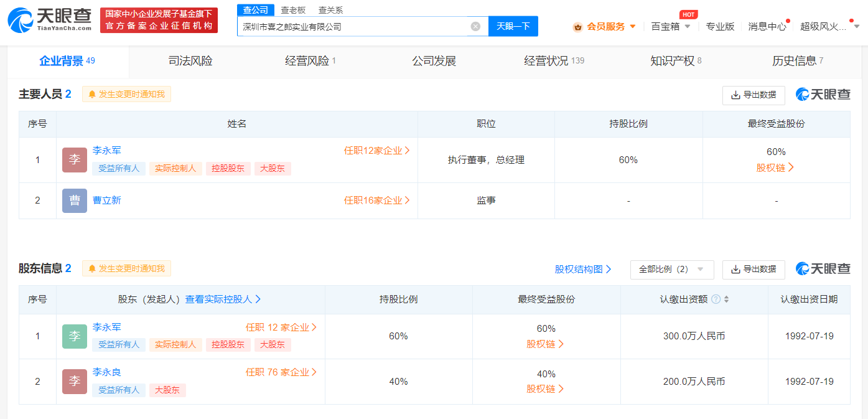Click the download icon in 股东信息 export button
The height and width of the screenshot is (419, 868).
point(735,270)
